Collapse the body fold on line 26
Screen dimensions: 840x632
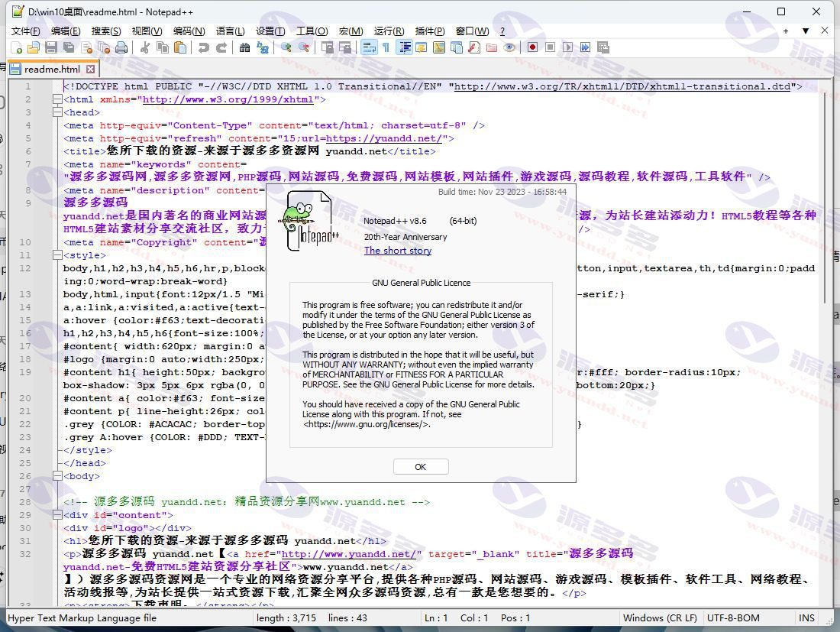(x=57, y=477)
